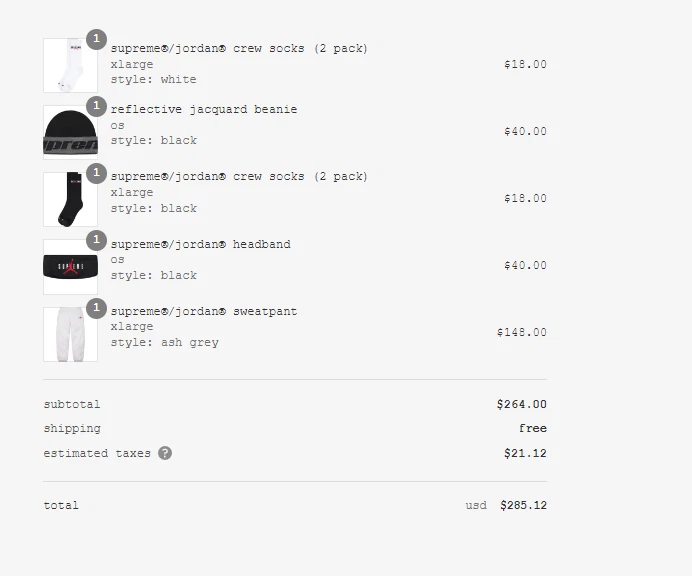692x576 pixels.
Task: Click the white crew socks product title
Action: pyautogui.click(x=239, y=49)
